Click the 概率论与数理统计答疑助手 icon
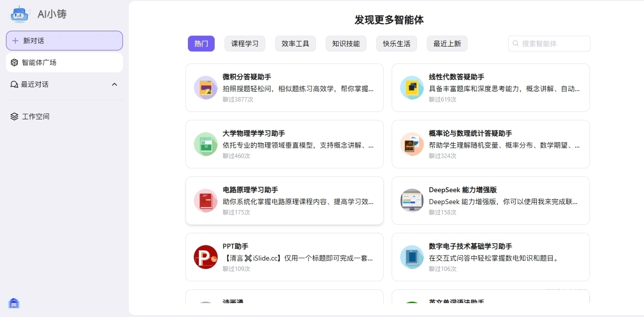This screenshot has height=317, width=644. point(412,144)
